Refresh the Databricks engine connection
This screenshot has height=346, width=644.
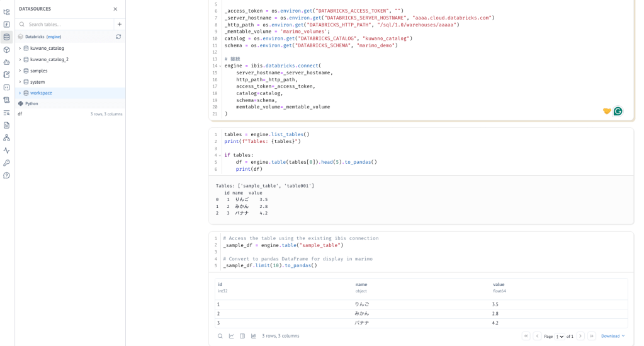coord(118,37)
